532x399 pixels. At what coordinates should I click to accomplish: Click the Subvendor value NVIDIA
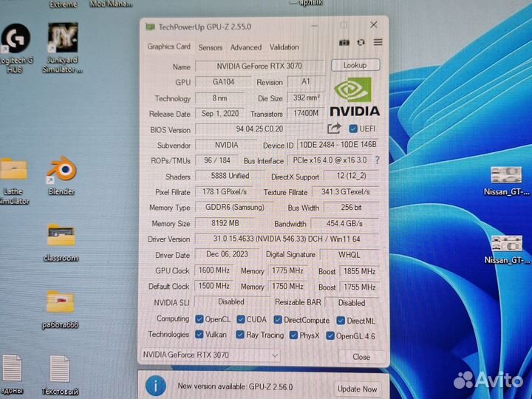226,145
